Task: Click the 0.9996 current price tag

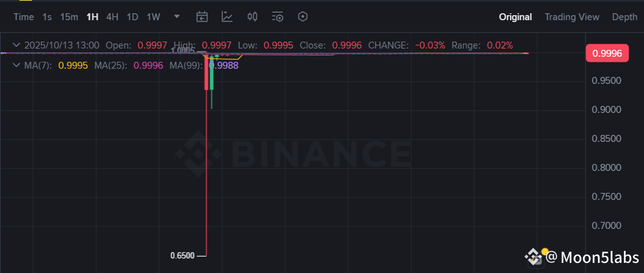Action: click(x=607, y=53)
